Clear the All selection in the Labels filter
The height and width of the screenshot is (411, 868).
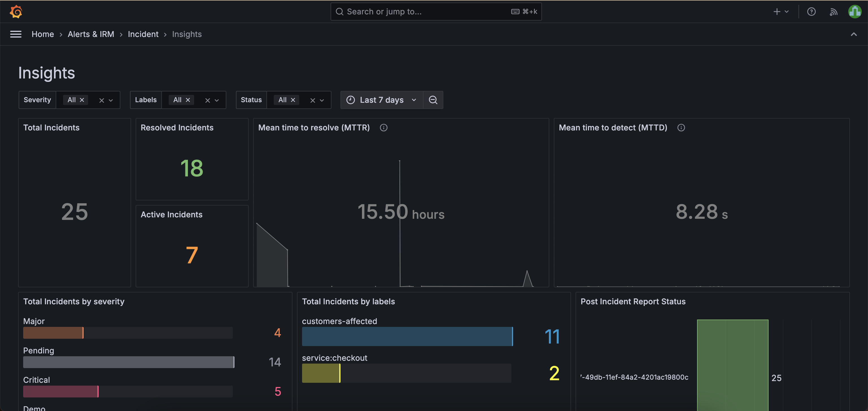tap(208, 100)
